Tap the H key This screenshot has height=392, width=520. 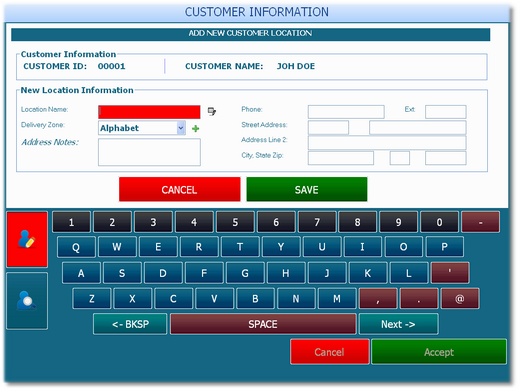click(286, 273)
